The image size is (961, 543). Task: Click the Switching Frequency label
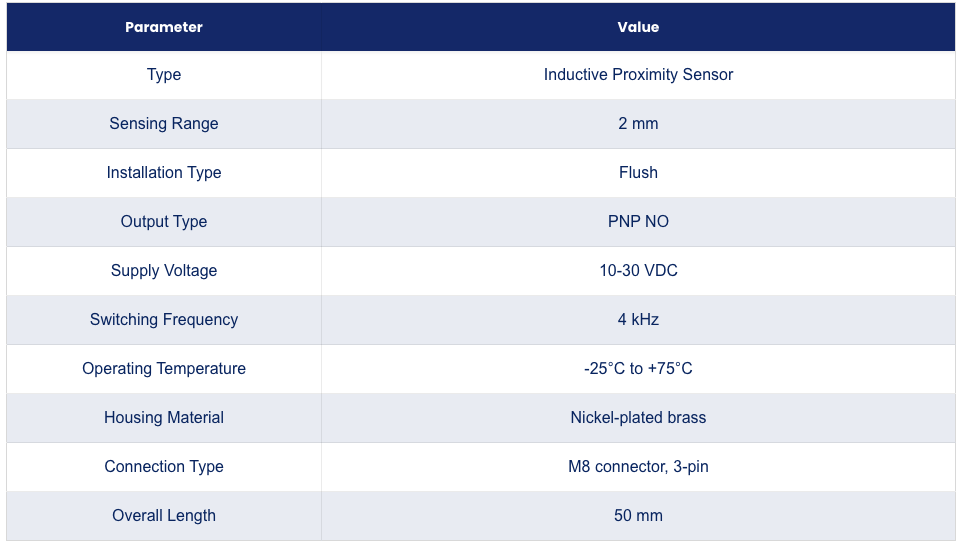[164, 320]
